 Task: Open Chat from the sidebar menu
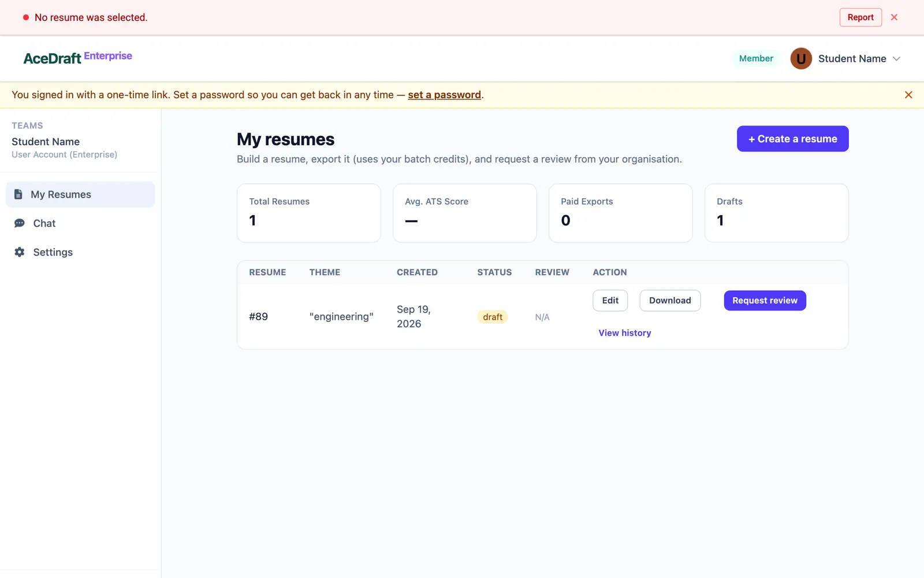pyautogui.click(x=80, y=223)
